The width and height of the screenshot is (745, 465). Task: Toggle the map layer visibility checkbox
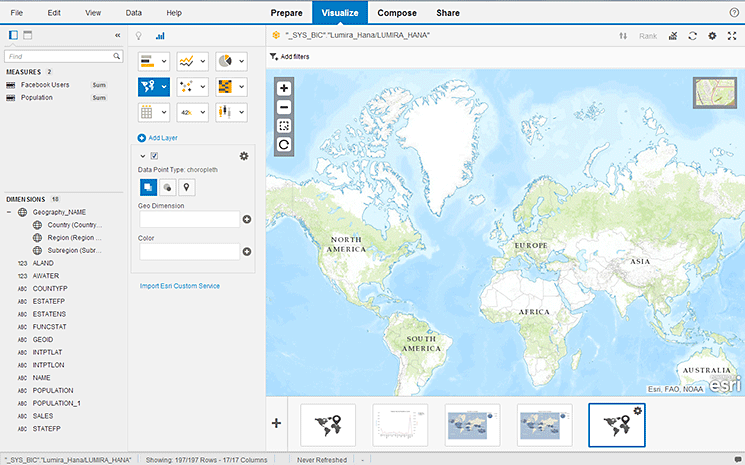(x=154, y=156)
